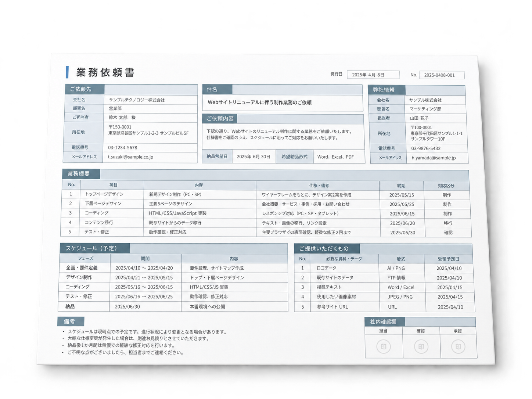Click "サンプル株式会社" in 弊社情報

[x=425, y=100]
